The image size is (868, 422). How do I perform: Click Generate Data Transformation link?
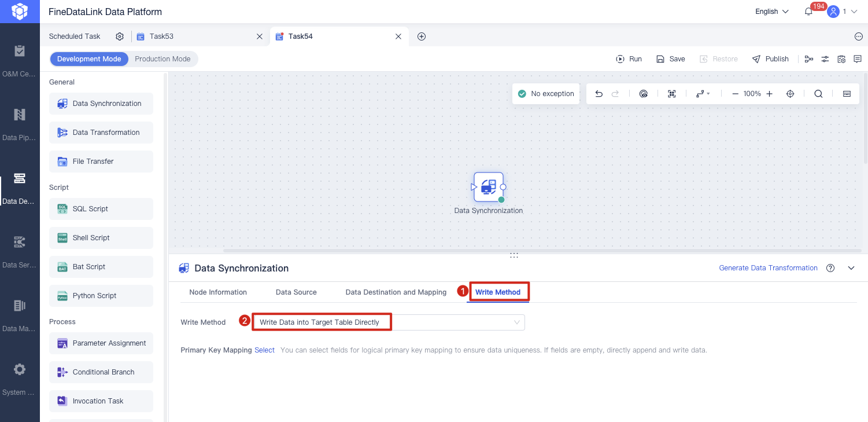(768, 268)
